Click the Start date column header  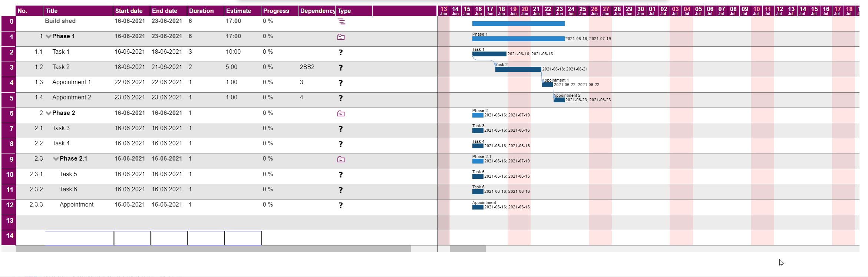click(x=129, y=11)
